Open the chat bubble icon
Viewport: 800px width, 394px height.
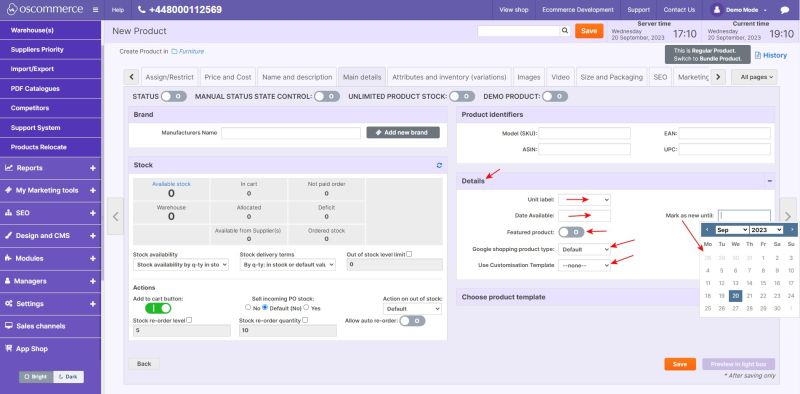coord(785,10)
